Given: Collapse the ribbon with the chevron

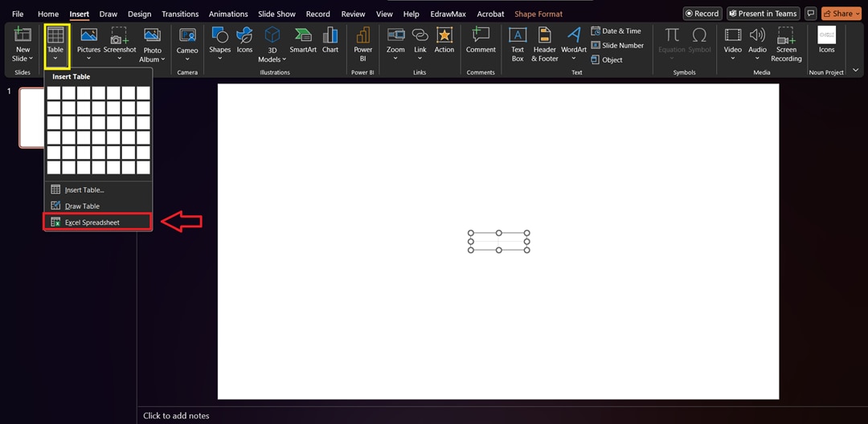Looking at the screenshot, I should (x=856, y=70).
